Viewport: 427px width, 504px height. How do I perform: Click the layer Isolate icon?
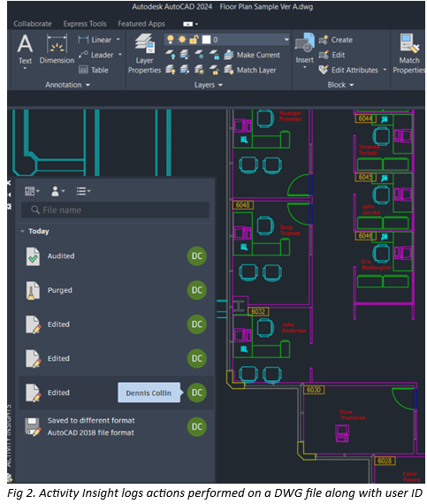point(185,55)
